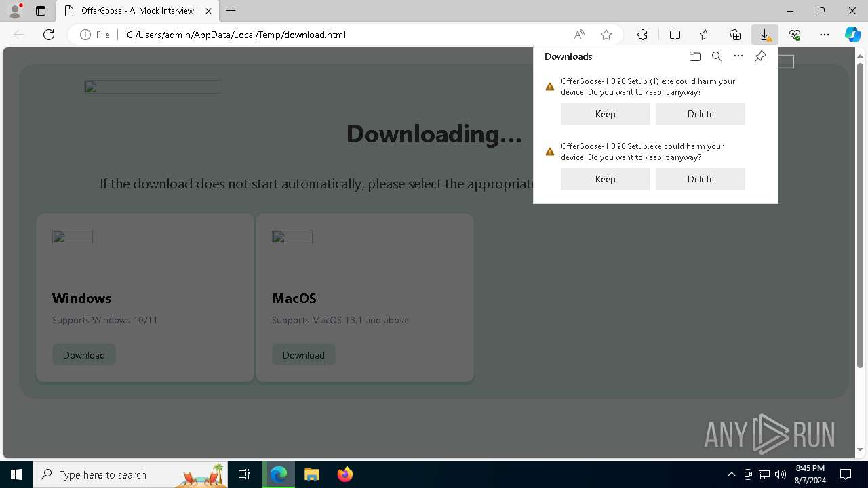Click the File site info icon
Image resolution: width=868 pixels, height=488 pixels.
pyautogui.click(x=95, y=35)
